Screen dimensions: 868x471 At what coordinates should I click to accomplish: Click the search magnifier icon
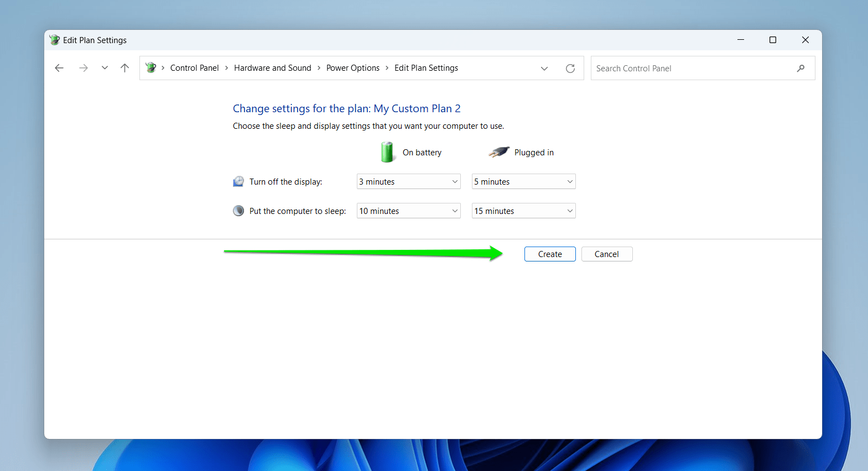click(x=801, y=69)
